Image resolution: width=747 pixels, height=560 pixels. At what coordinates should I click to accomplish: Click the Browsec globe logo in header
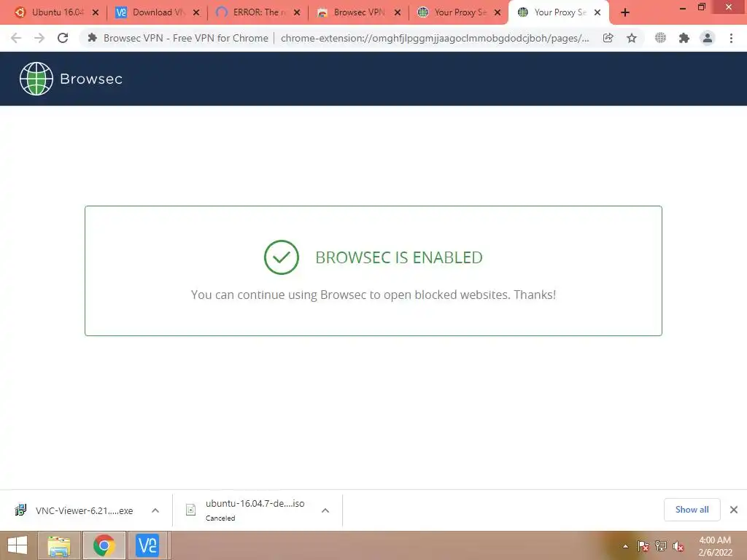coord(36,79)
